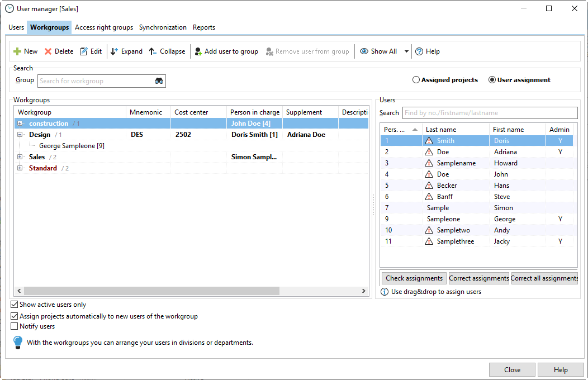Click the New workgroup plus icon
The image size is (588, 380).
click(17, 51)
